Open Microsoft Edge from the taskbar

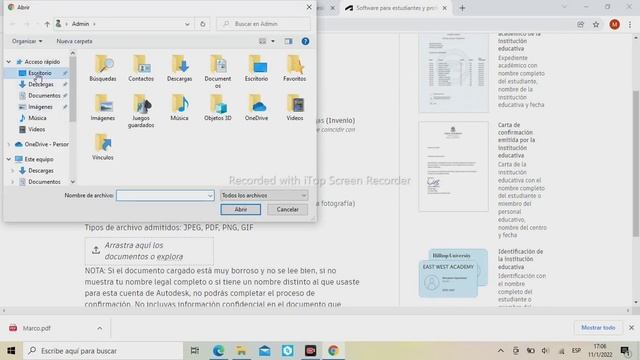[218, 351]
